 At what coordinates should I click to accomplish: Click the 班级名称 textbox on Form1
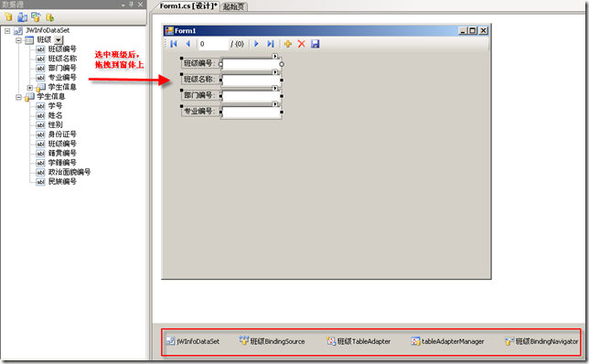point(252,80)
